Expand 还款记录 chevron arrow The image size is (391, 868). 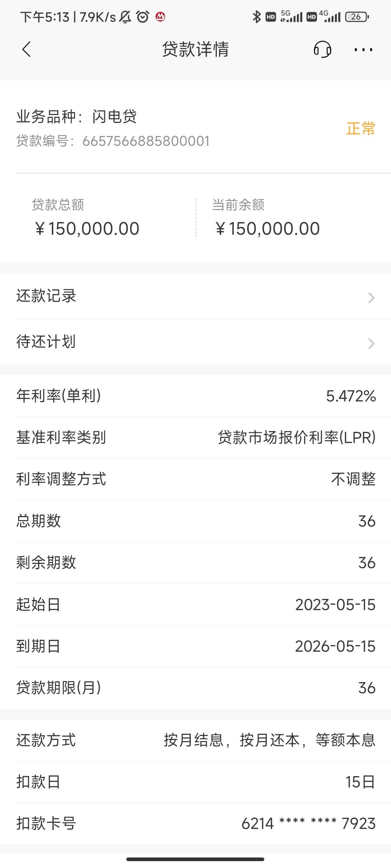pyautogui.click(x=371, y=298)
